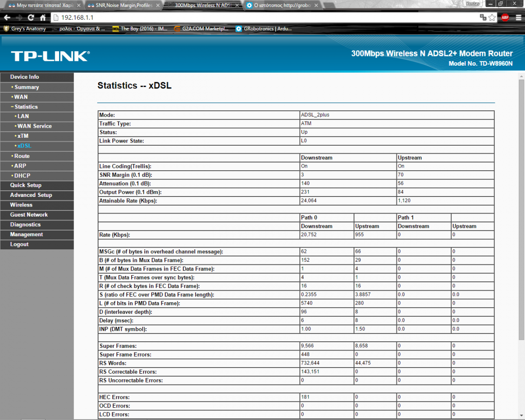Click the HEC Errors value '181'

point(305,397)
